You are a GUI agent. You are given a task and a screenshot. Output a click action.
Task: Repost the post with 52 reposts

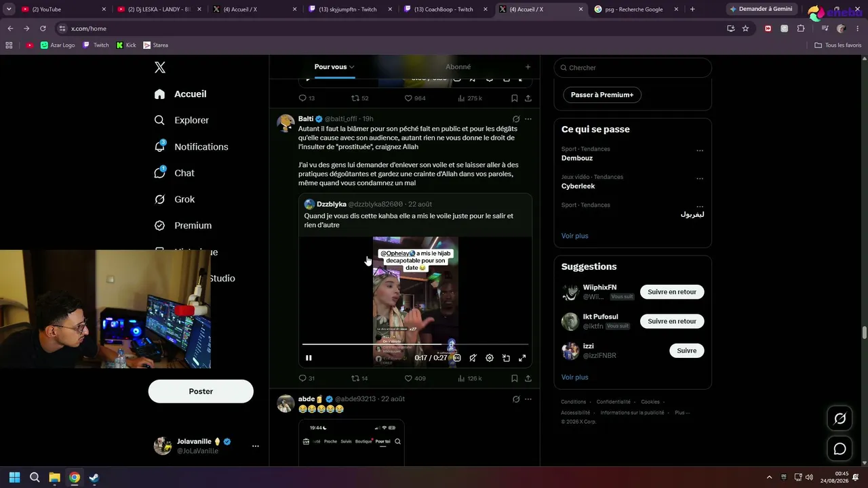pyautogui.click(x=359, y=98)
